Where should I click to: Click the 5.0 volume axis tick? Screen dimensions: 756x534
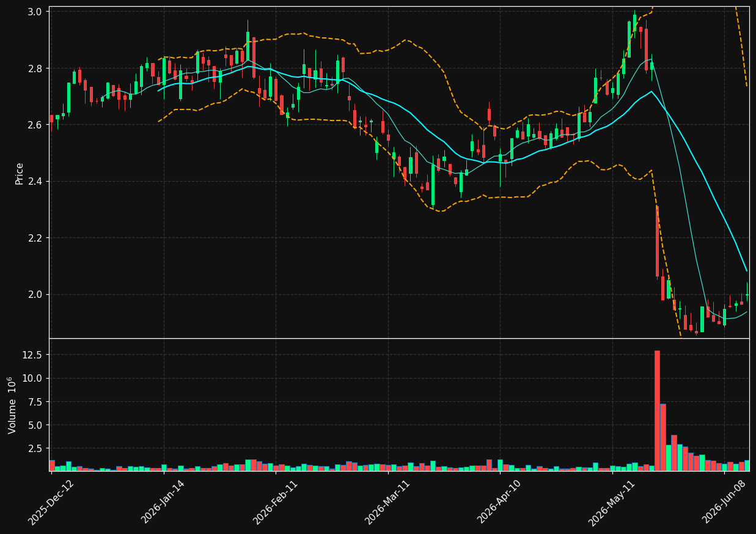click(x=36, y=425)
